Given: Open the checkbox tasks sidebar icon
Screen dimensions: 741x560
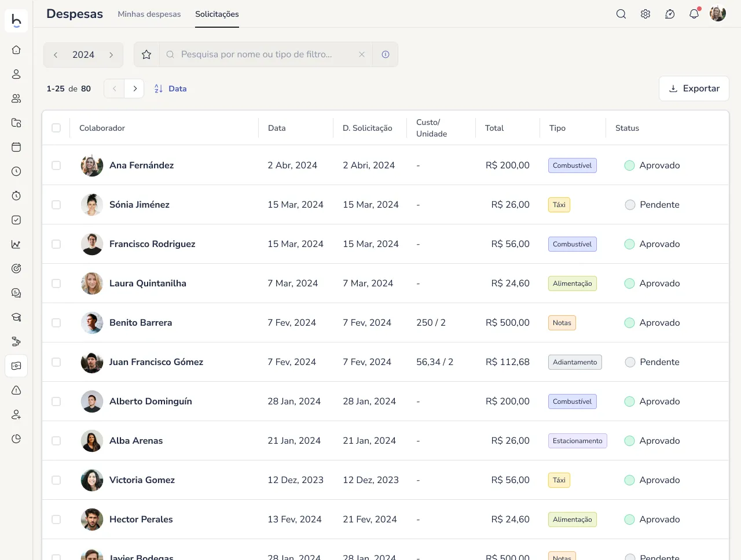Looking at the screenshot, I should 16,220.
